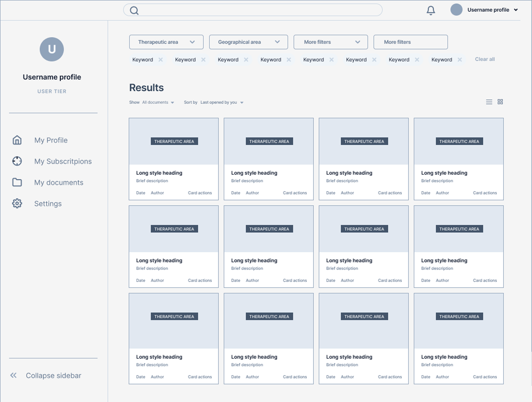Focus the top search input field

[x=253, y=10]
